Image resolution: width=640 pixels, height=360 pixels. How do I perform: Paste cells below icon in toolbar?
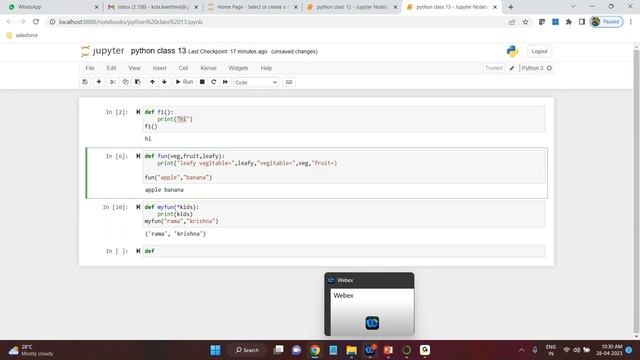[138, 82]
